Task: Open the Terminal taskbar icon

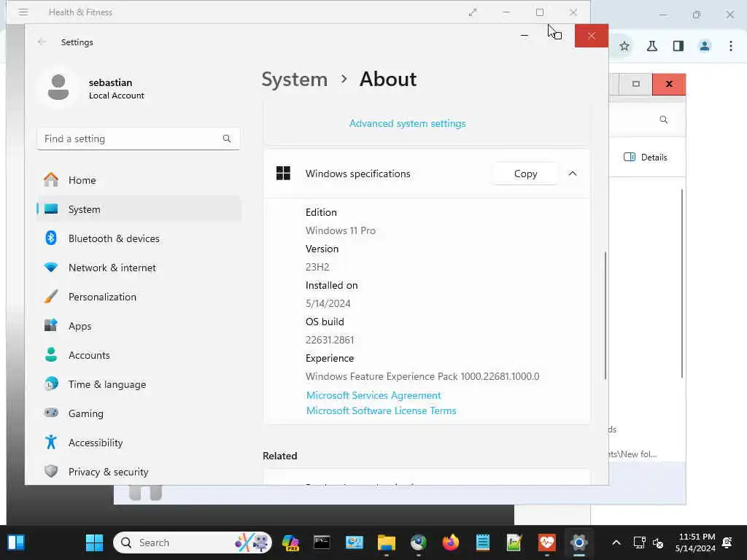Action: (322, 542)
